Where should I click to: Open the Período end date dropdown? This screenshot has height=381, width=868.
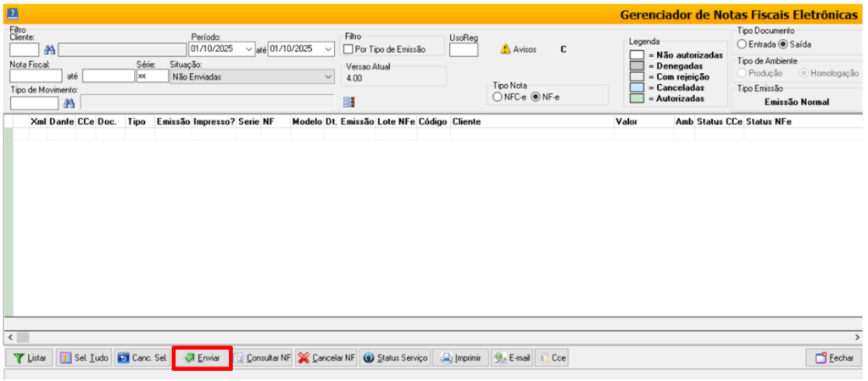click(330, 49)
